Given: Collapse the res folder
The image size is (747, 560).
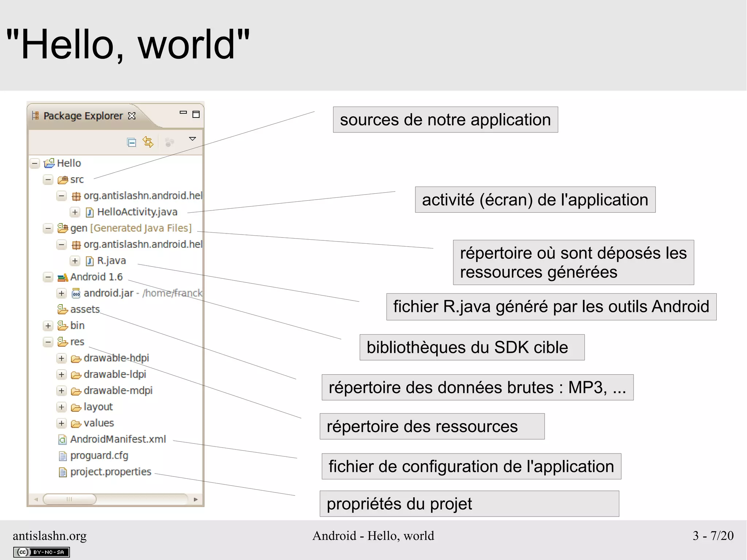Looking at the screenshot, I should (x=48, y=342).
